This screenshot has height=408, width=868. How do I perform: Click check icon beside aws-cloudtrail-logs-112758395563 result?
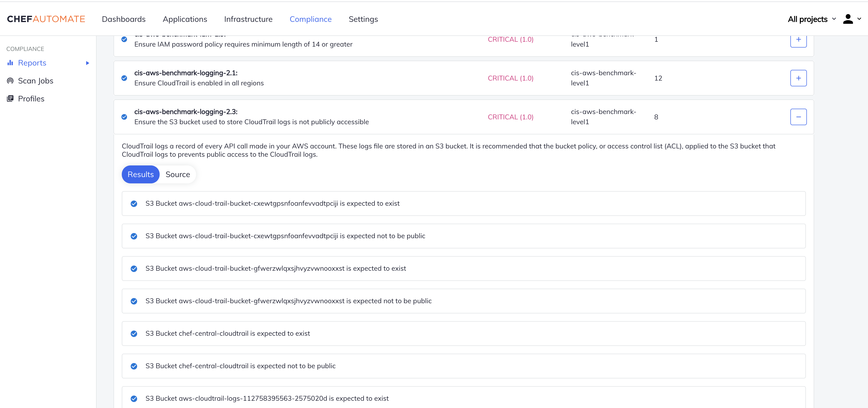pyautogui.click(x=134, y=399)
